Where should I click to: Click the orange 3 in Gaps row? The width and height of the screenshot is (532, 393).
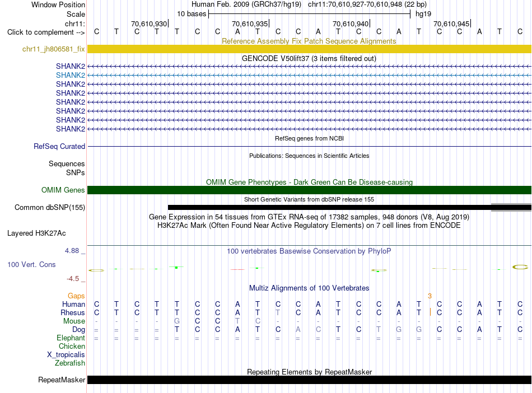(430, 296)
